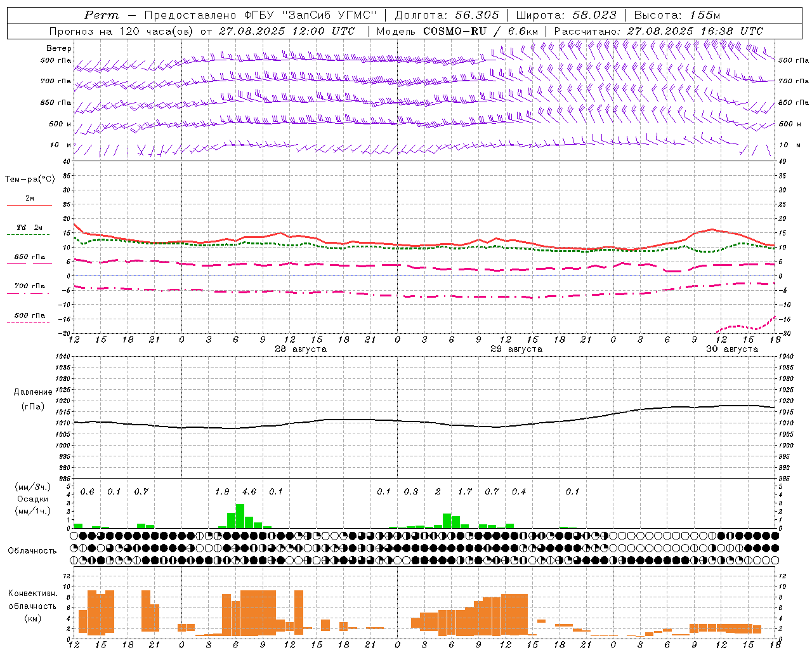The height and width of the screenshot is (650, 812).
Task: Click the '0.4' precipitation amount
Action: (519, 491)
